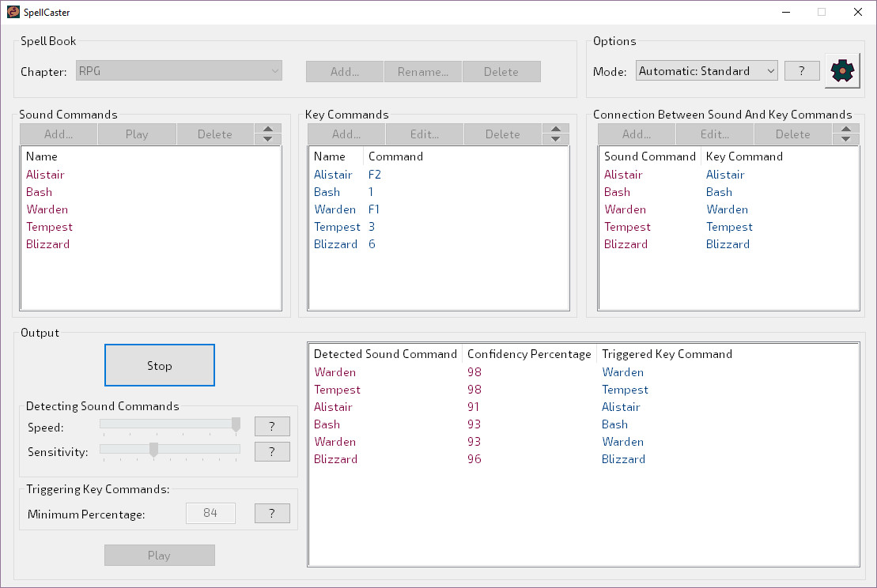
Task: Move sound command up with arrow
Action: tap(267, 129)
